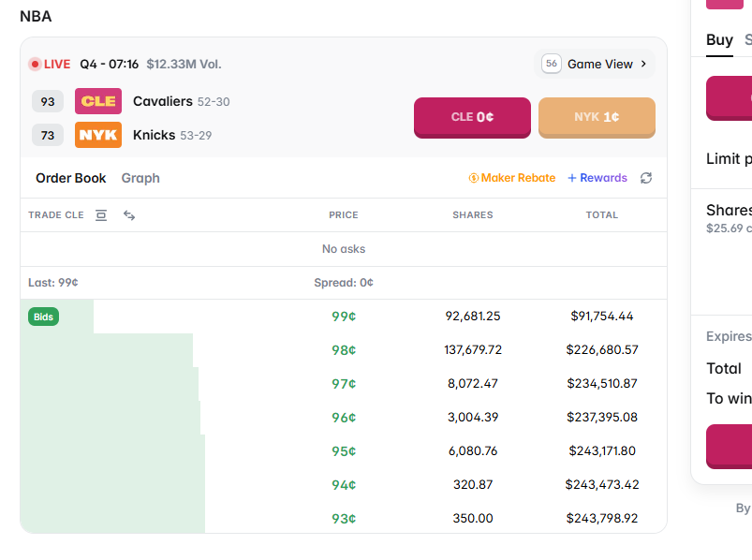Select the 99¢ bid price row

344,317
